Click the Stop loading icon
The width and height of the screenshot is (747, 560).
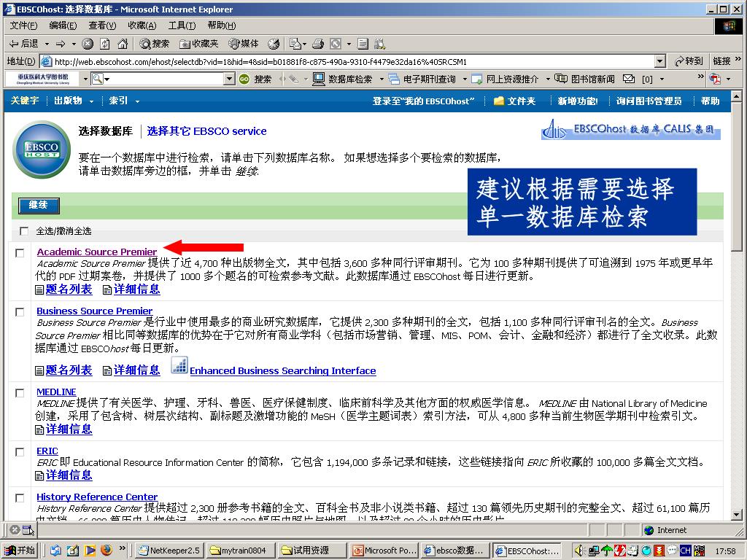tap(88, 44)
